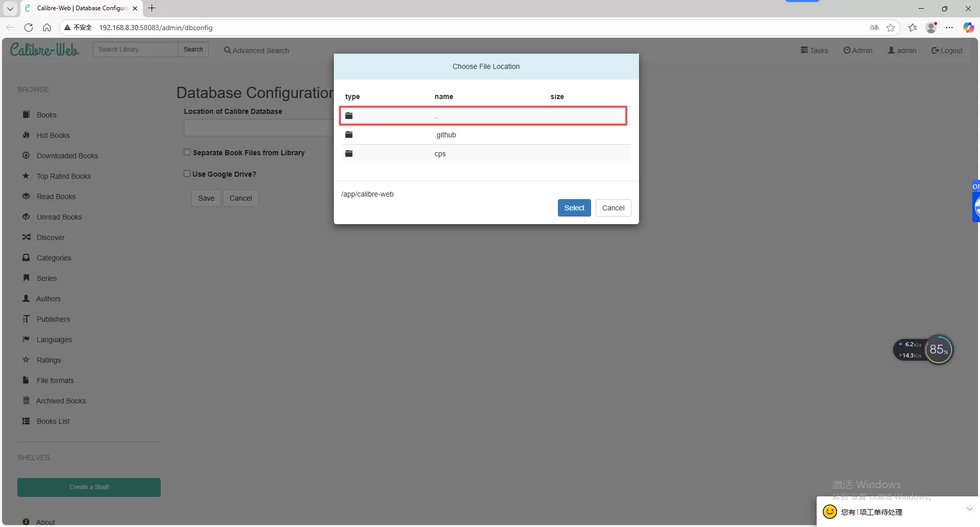
Task: Enable the Use Google Drive checkbox
Action: (x=187, y=174)
